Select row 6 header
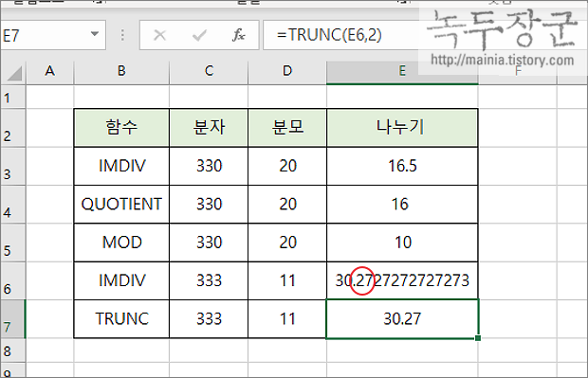The image size is (588, 378). [12, 281]
